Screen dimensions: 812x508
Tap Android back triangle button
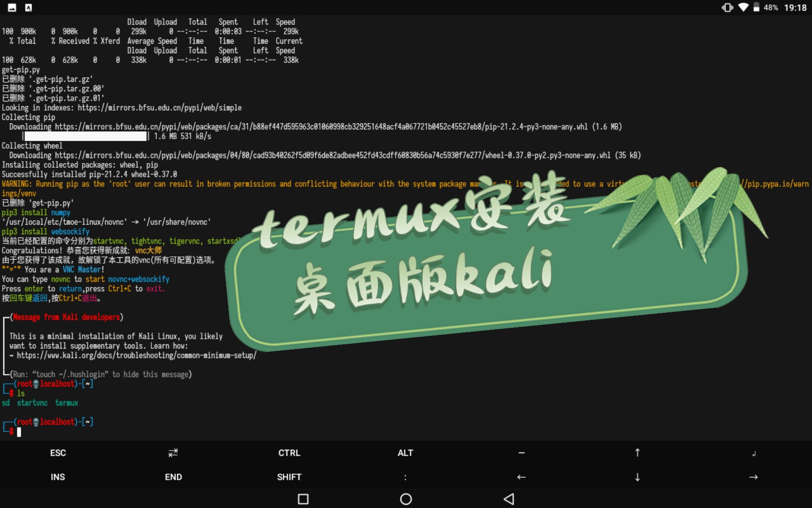pyautogui.click(x=509, y=499)
